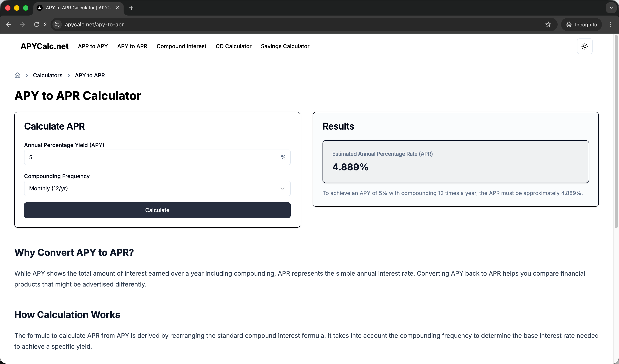Reload the page
The width and height of the screenshot is (619, 364).
[37, 24]
